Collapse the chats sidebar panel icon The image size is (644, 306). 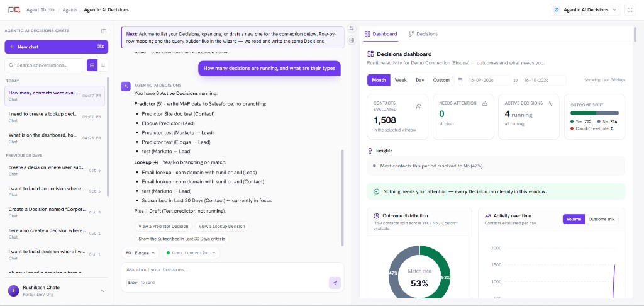pyautogui.click(x=104, y=31)
